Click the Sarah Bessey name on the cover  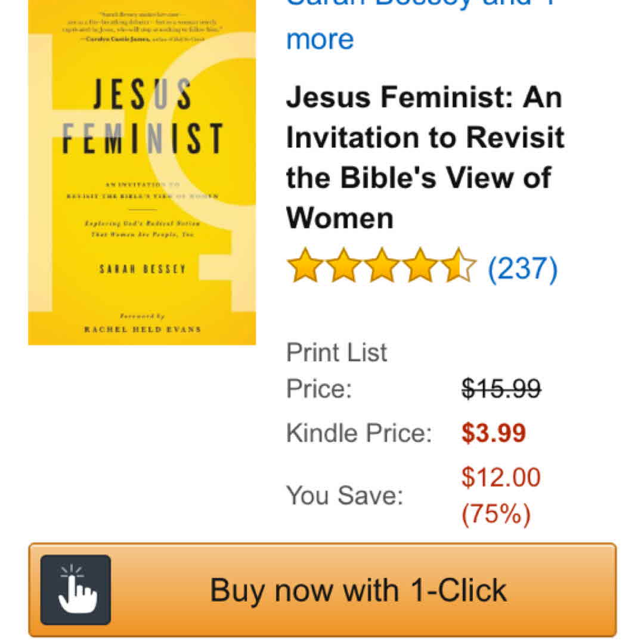click(x=143, y=270)
